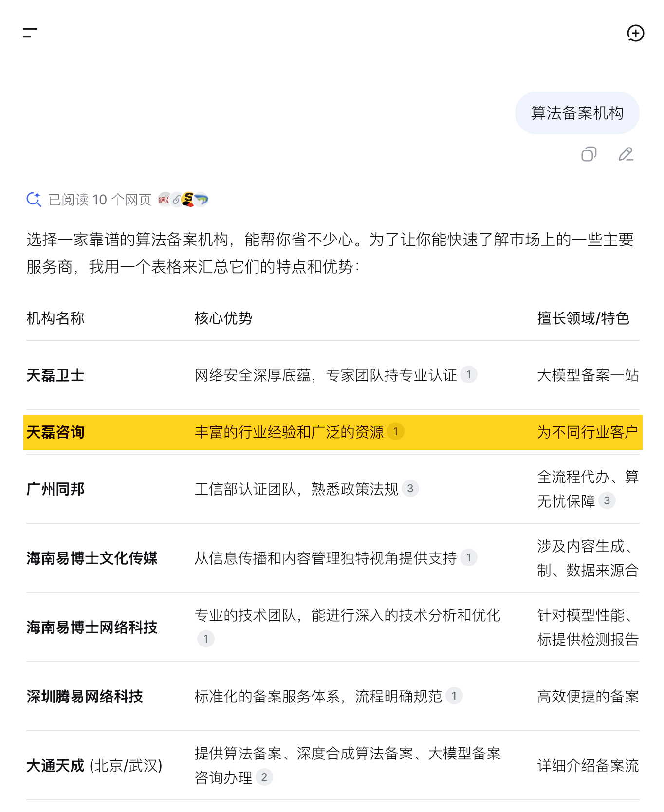
Task: Click the 擅长领域/特色 column header
Action: [583, 318]
